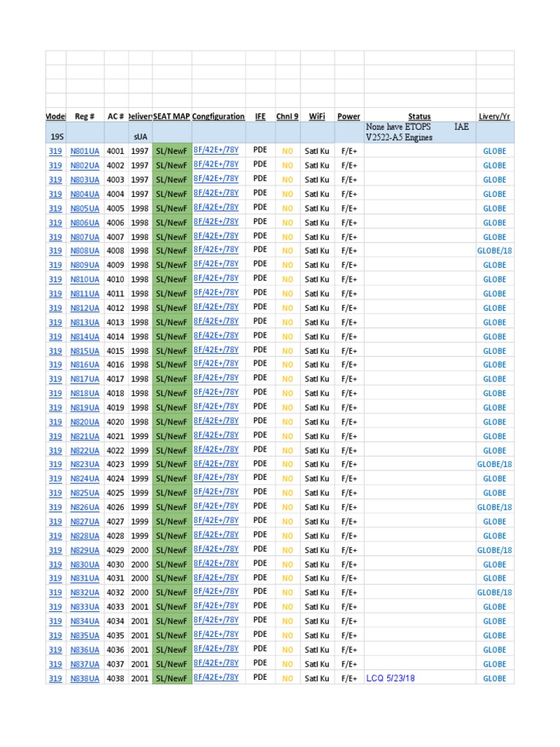Screen dimensions: 560x747
Task: Select GLOBE/18 livery in N808UA row
Action: click(x=494, y=251)
